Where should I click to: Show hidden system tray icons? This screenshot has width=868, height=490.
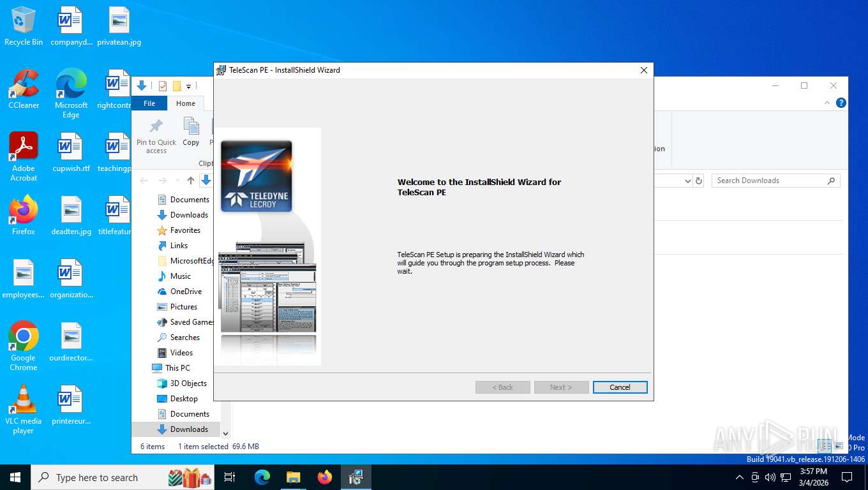[740, 477]
